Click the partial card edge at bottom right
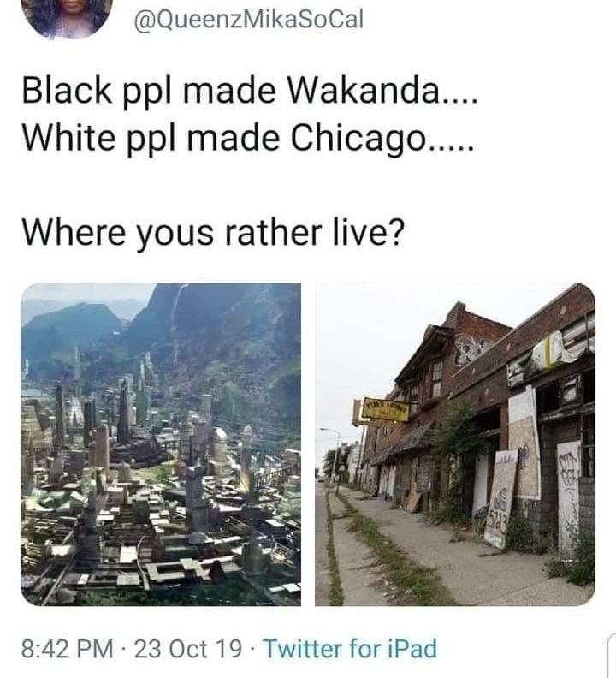This screenshot has width=616, height=678. point(612,655)
